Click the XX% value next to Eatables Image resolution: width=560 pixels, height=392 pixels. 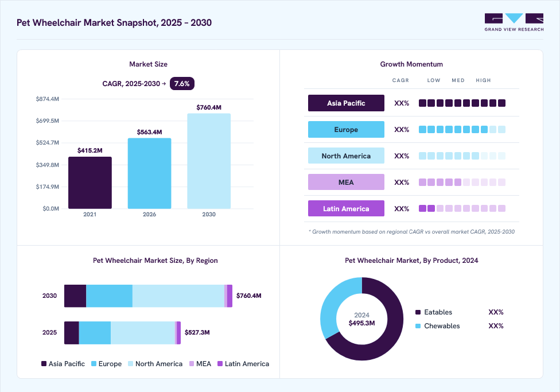coord(496,312)
